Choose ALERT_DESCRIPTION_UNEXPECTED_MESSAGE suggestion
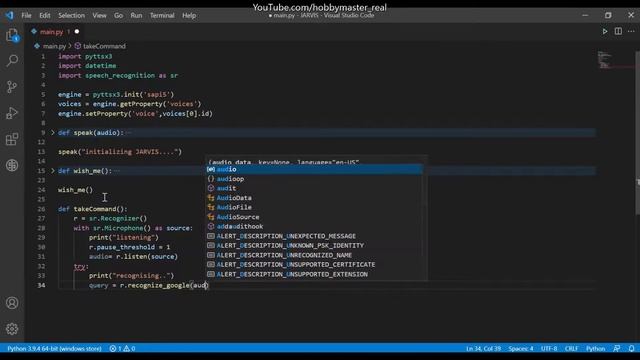Screen dimensions: 640x360 314,236
